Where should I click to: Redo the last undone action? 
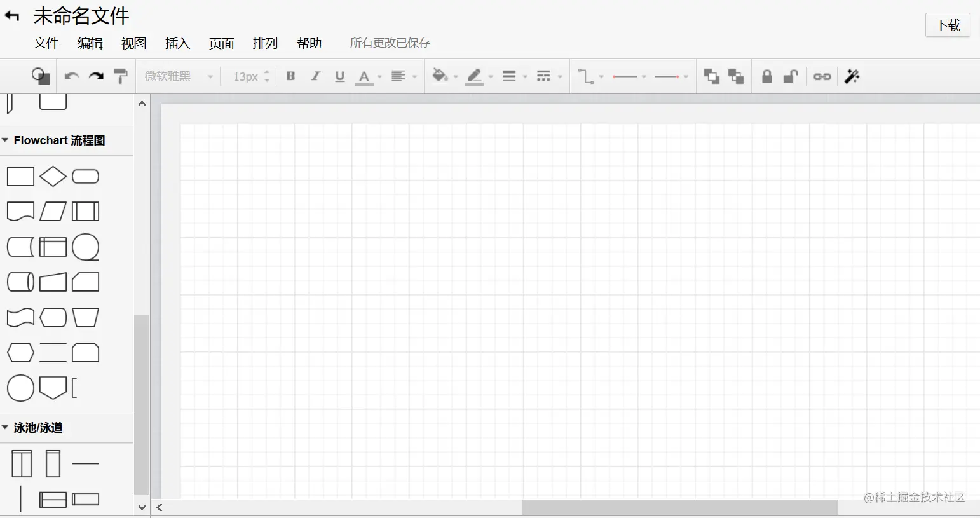pyautogui.click(x=96, y=76)
